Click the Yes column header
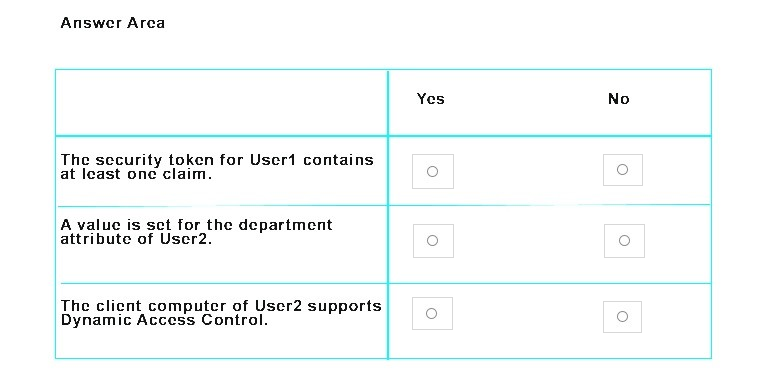761x390 pixels. 430,99
